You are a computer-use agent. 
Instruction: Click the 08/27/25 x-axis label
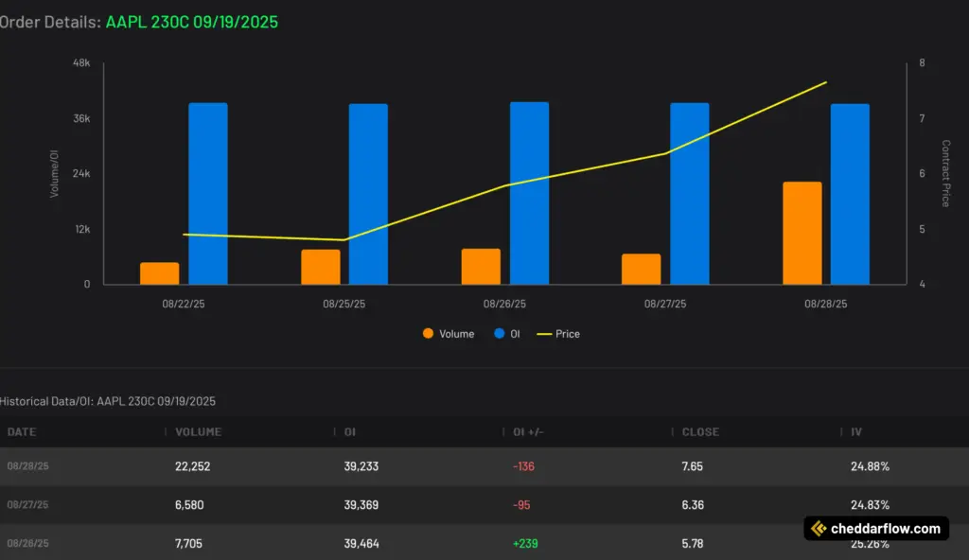tap(665, 304)
